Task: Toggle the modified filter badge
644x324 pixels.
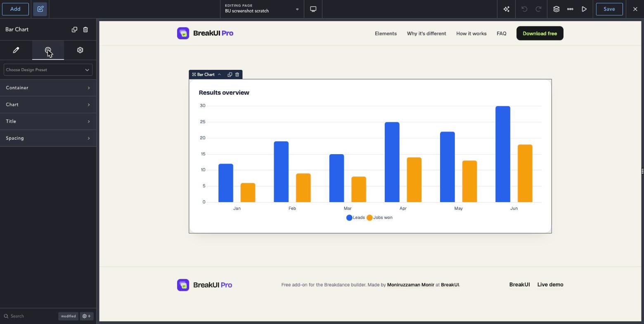Action: pos(68,316)
